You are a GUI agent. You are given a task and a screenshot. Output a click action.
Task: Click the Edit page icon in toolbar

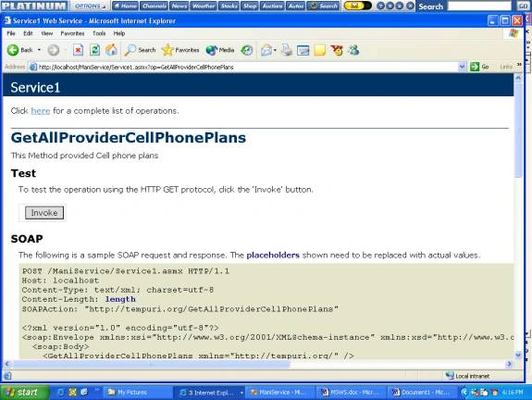click(x=303, y=50)
